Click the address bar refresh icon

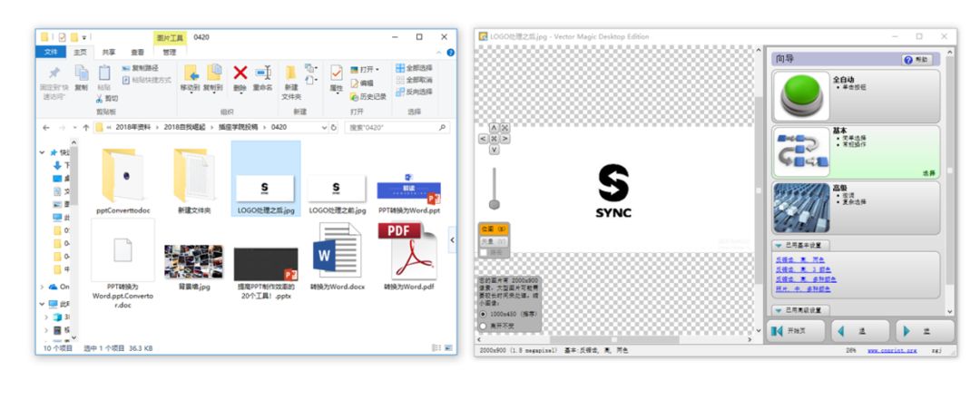tap(334, 128)
